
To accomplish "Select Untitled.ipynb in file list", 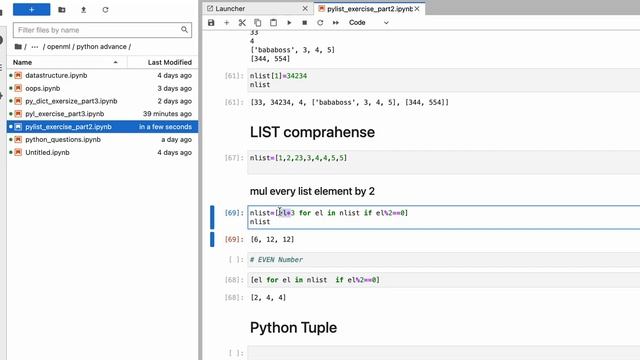I will coord(102,152).
